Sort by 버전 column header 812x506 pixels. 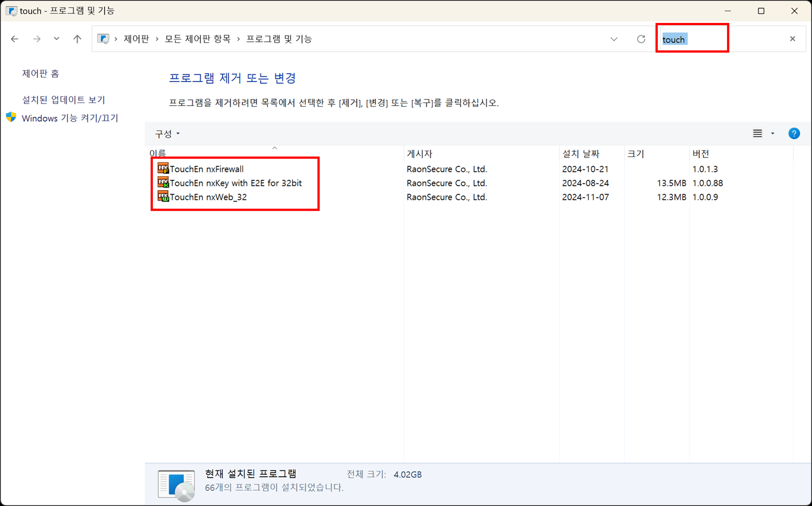coord(700,154)
